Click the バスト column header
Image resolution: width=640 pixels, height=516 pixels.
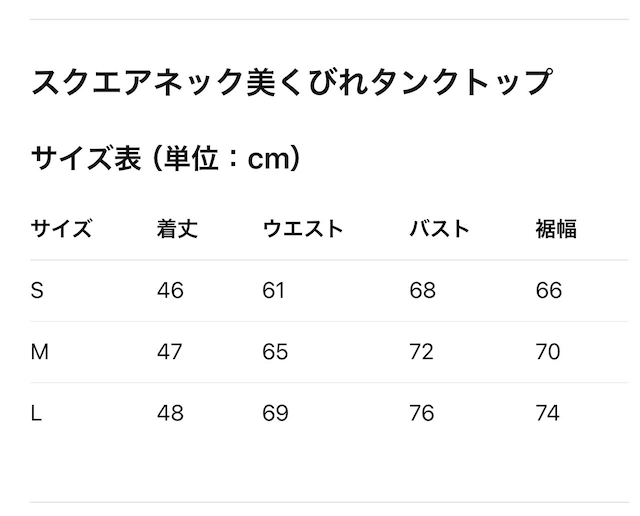(439, 229)
